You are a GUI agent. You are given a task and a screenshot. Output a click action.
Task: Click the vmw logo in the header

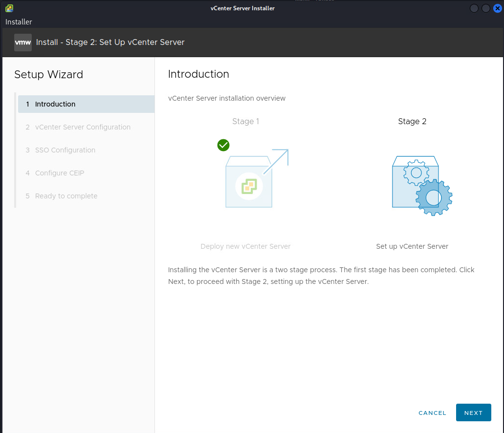[x=23, y=43]
